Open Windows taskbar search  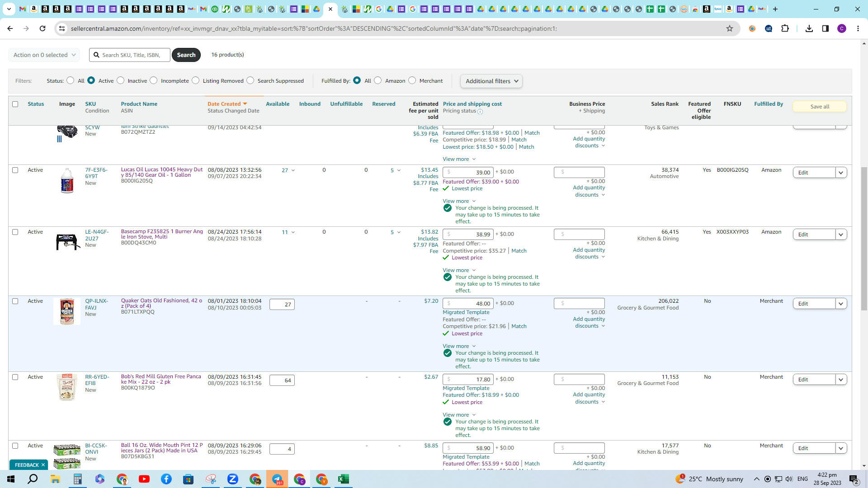33,479
